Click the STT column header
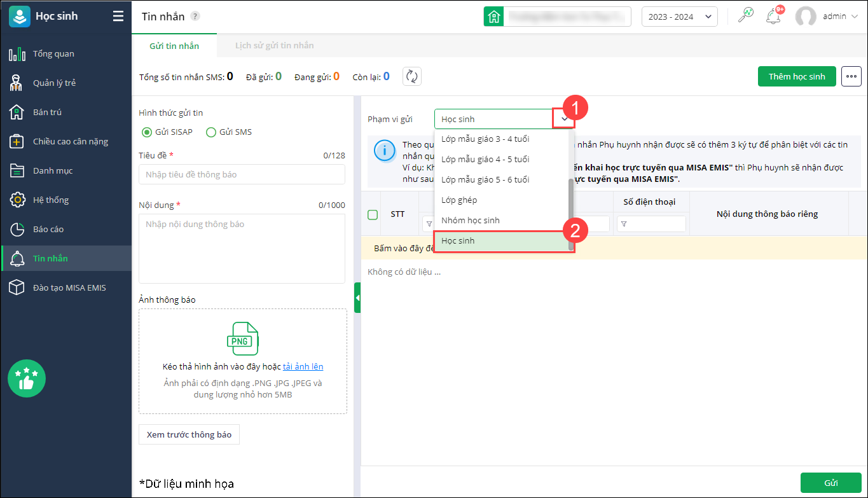The image size is (868, 498). [x=397, y=214]
